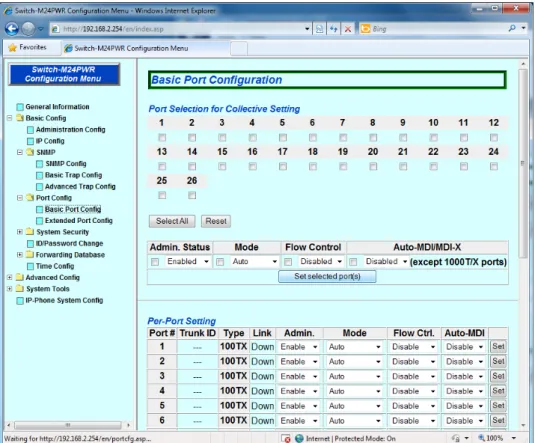Click the red Stop loading icon

click(x=348, y=29)
